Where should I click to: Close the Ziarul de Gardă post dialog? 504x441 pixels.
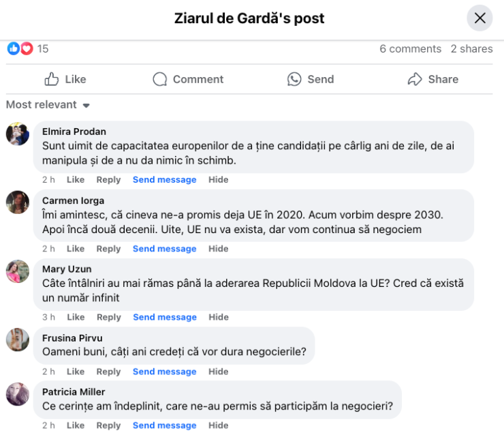[x=479, y=18]
